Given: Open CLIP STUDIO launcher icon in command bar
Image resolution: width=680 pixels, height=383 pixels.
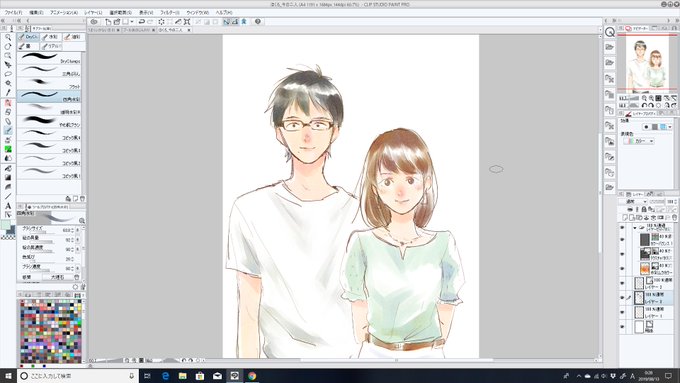Looking at the screenshot, I should click(x=94, y=22).
